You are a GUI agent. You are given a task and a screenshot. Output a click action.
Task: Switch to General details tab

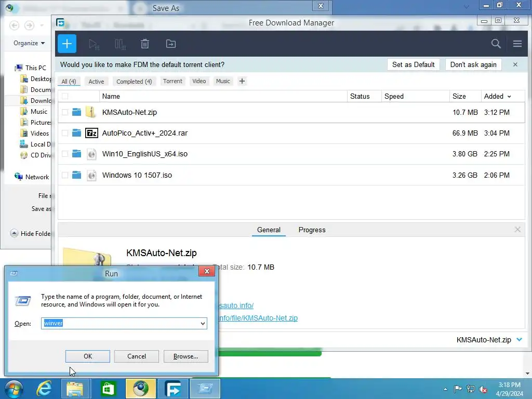[269, 230]
